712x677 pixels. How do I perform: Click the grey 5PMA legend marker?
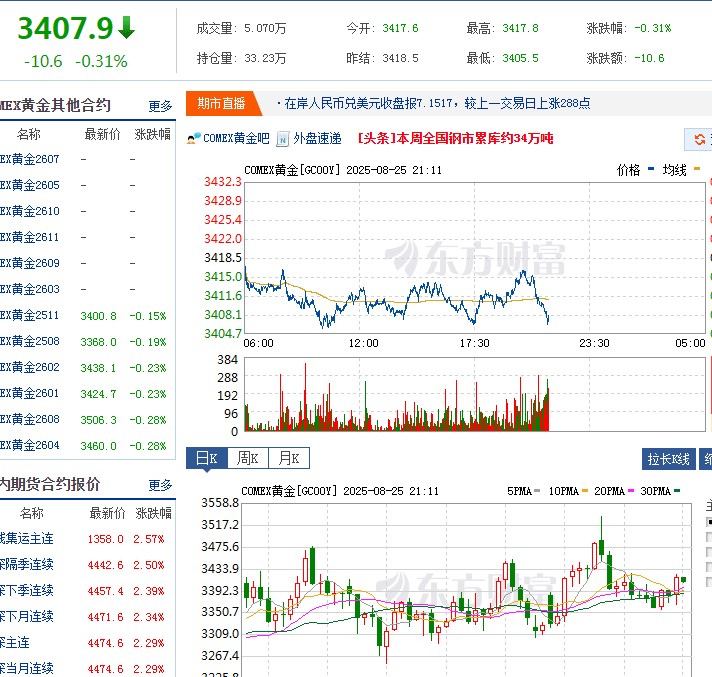click(x=537, y=490)
